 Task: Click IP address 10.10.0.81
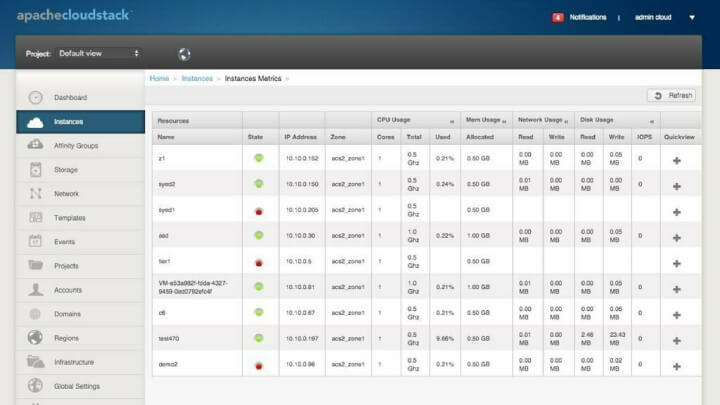300,287
